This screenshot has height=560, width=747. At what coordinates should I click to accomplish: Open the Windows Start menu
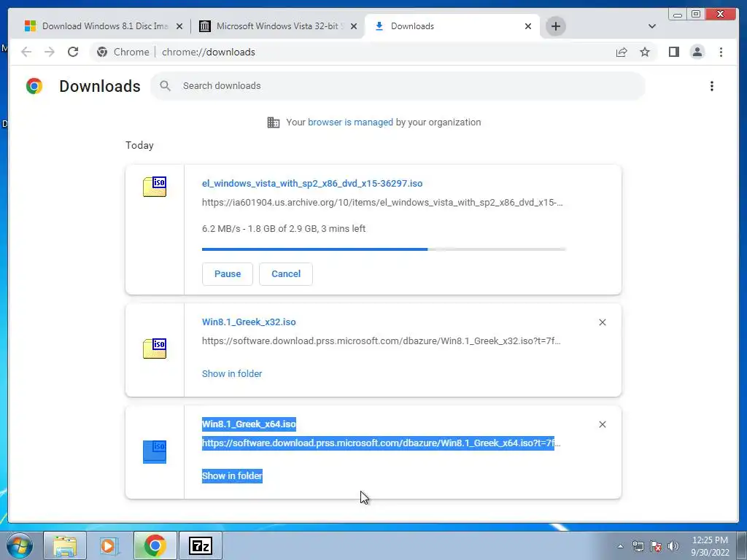coord(19,545)
